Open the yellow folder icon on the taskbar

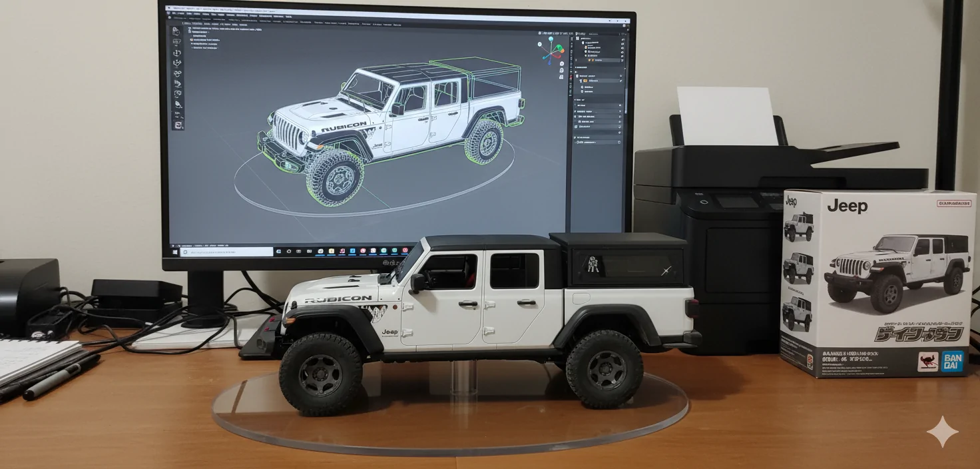[331, 251]
